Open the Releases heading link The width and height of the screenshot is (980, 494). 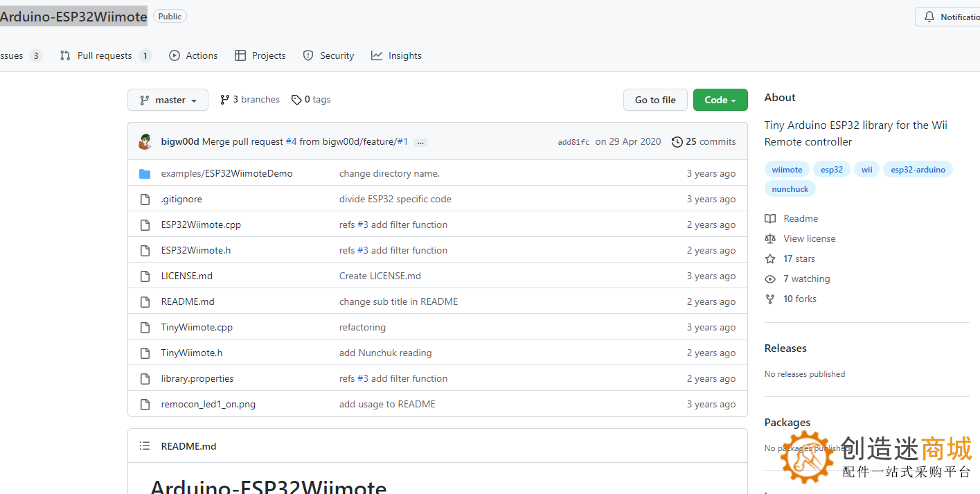(x=785, y=349)
